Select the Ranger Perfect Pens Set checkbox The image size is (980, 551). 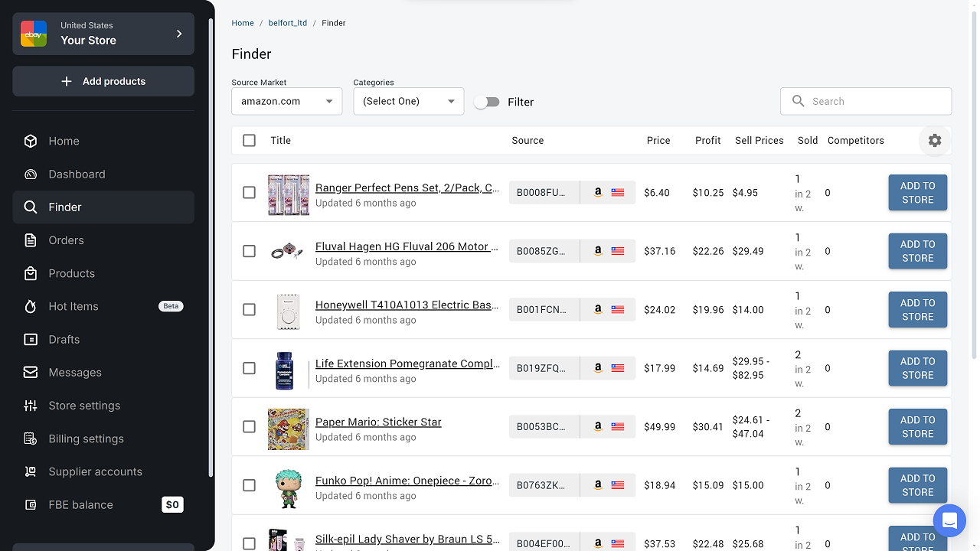(x=249, y=193)
